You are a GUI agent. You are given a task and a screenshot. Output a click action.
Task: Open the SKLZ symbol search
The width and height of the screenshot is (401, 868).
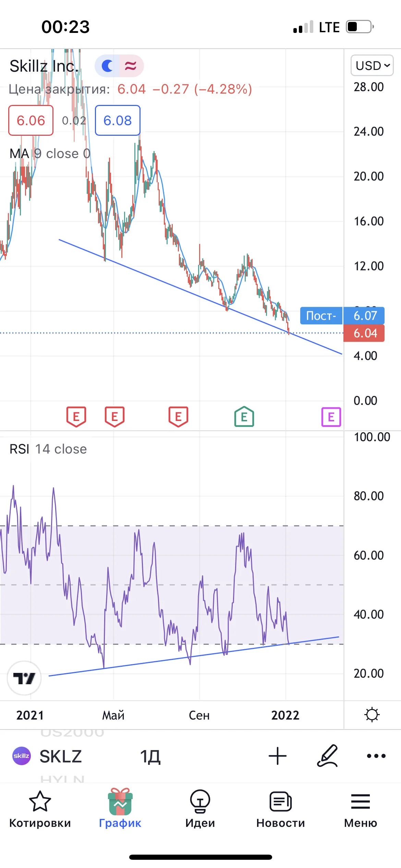tap(61, 756)
